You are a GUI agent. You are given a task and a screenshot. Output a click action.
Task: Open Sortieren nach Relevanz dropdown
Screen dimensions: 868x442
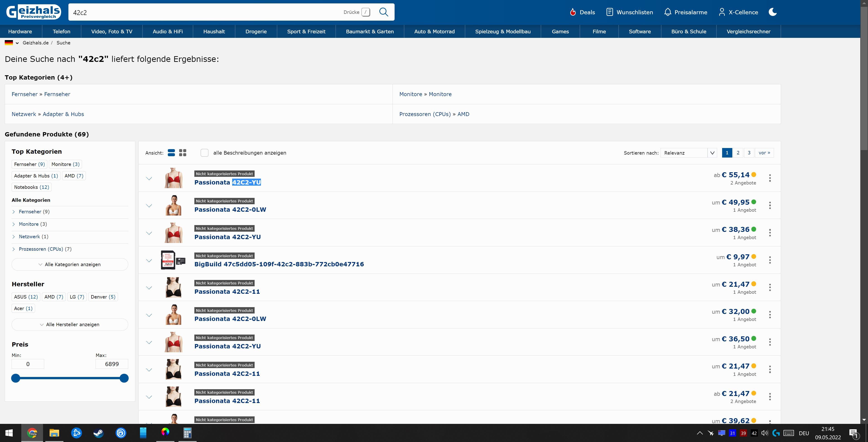[688, 153]
